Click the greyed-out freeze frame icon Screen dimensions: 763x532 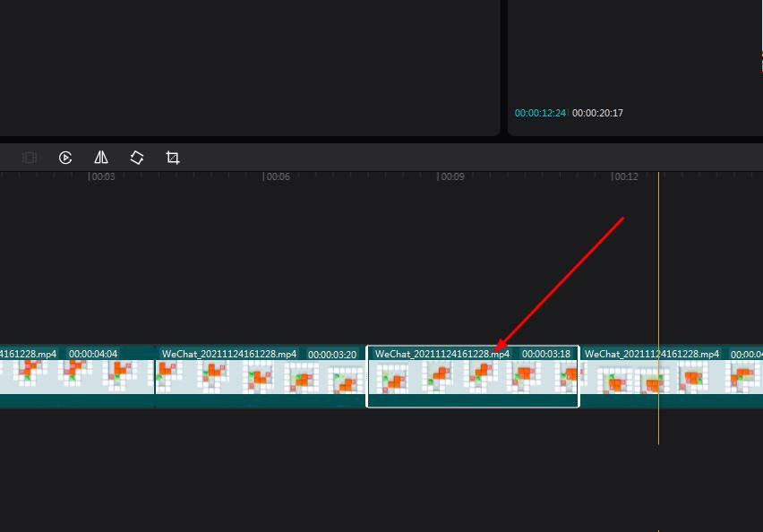30,158
